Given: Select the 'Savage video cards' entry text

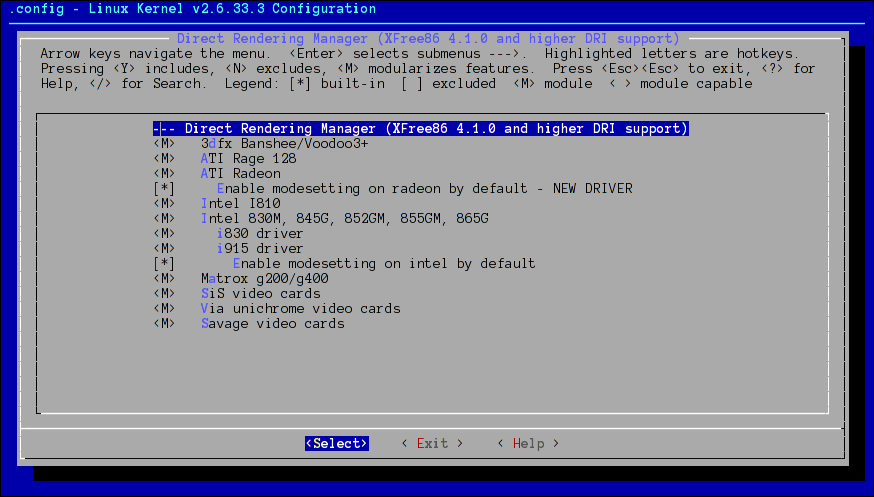Looking at the screenshot, I should point(273,324).
